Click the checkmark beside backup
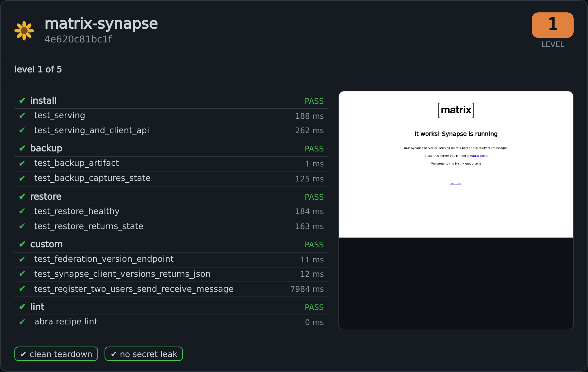 tap(22, 148)
